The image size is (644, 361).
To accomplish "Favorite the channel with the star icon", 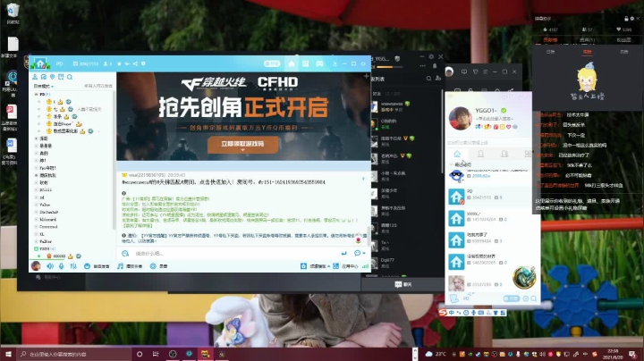I will pos(119,63).
